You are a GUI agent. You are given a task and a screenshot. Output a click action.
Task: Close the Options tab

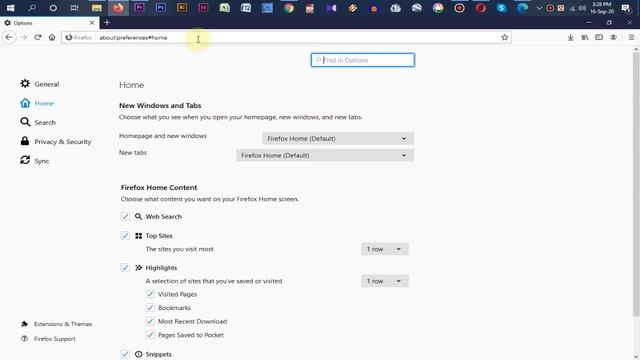click(92, 23)
